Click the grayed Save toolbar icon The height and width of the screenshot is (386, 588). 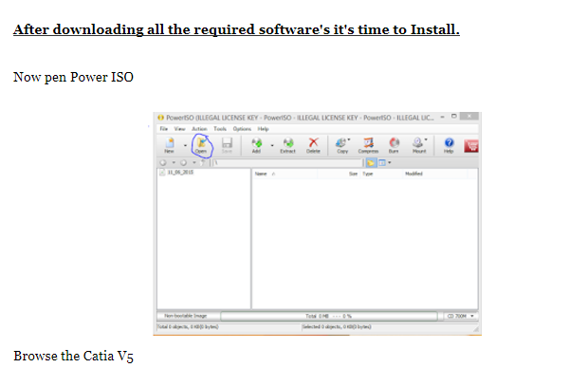click(227, 145)
